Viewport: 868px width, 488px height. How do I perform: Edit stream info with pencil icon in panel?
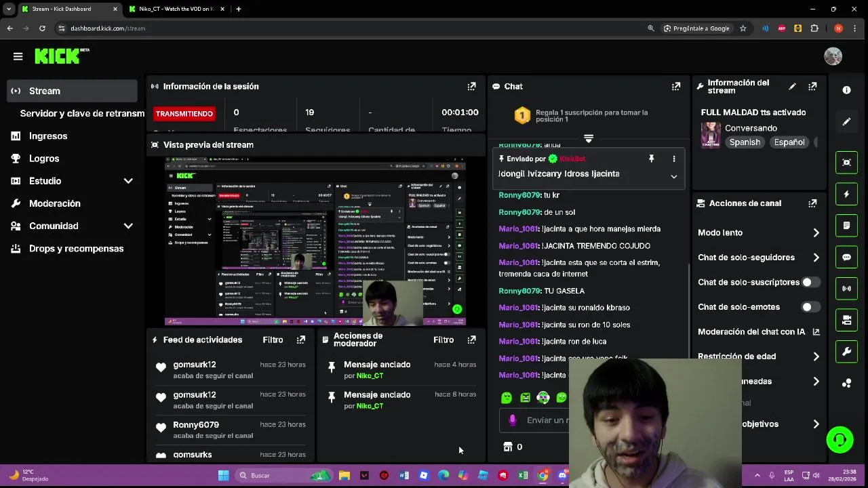tap(792, 86)
